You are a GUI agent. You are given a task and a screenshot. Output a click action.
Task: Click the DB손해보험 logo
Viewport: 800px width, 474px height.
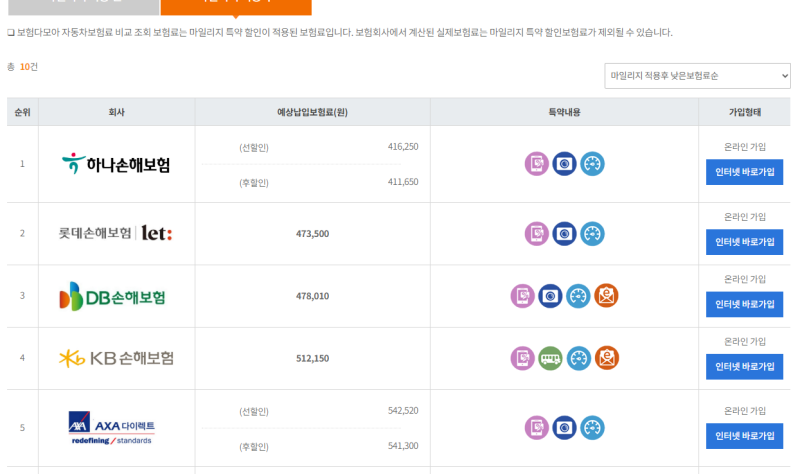(113, 296)
